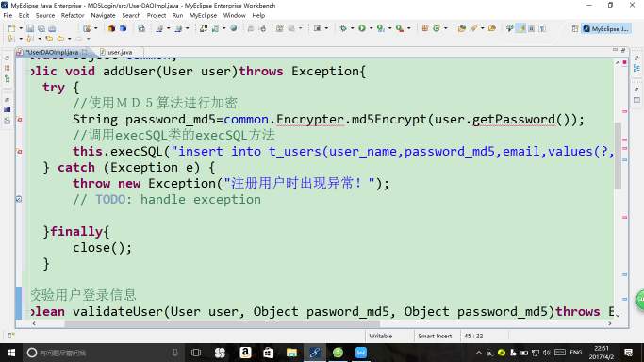The width and height of the screenshot is (644, 362).
Task: Click the New Java Class icon
Action: coord(437,28)
